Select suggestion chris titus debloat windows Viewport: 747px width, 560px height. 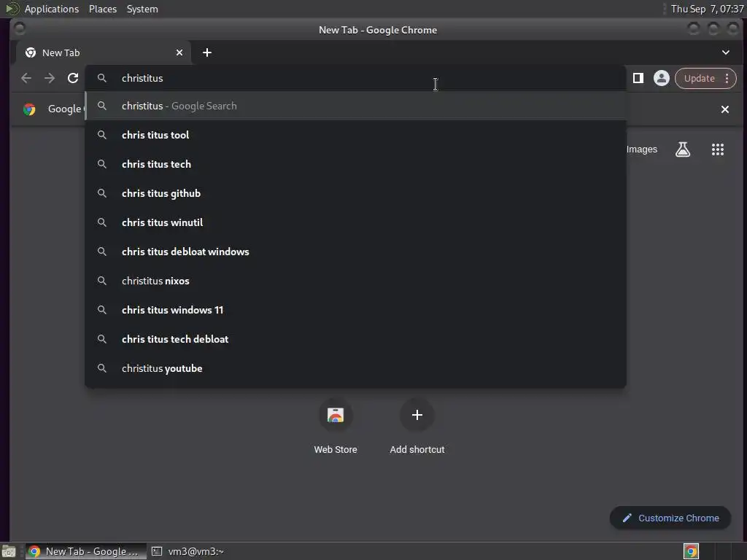(x=355, y=252)
